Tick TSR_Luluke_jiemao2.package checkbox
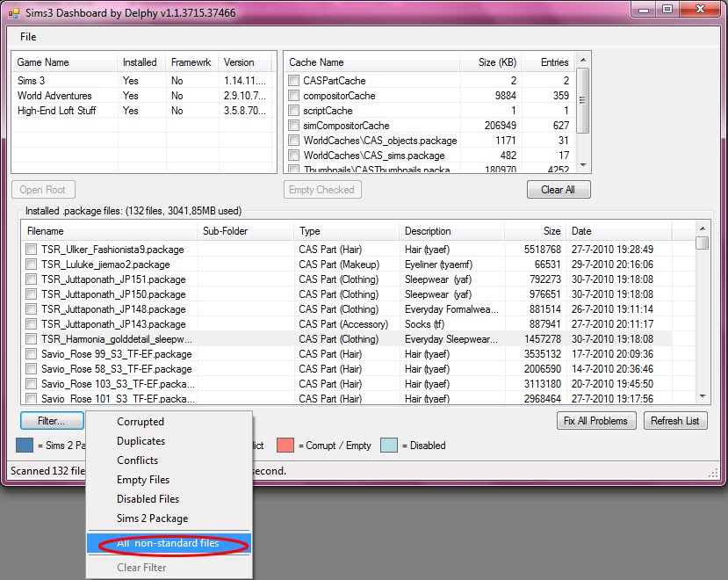 click(31, 264)
